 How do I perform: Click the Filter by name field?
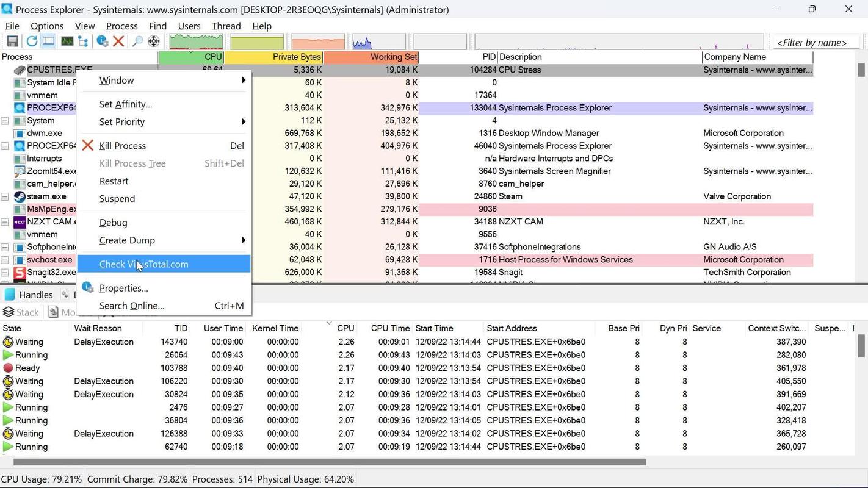(815, 42)
